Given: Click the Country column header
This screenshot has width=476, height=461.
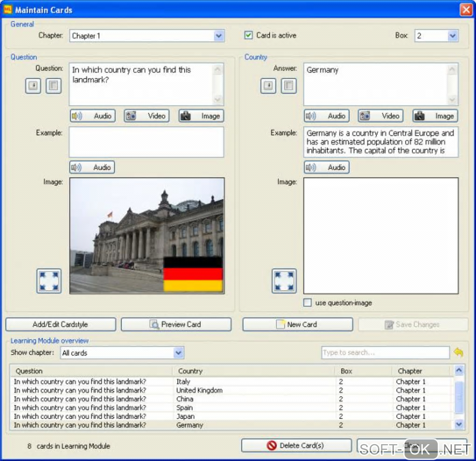Looking at the screenshot, I should pyautogui.click(x=190, y=371).
